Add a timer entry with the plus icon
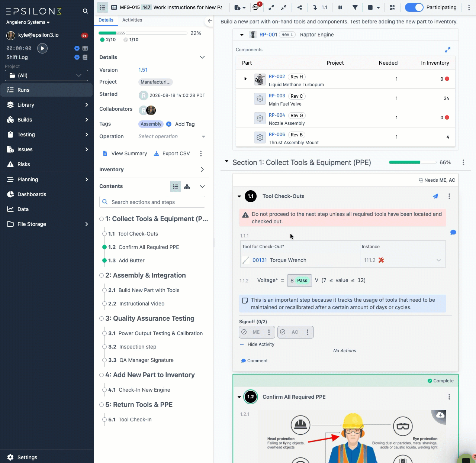 coord(77,48)
